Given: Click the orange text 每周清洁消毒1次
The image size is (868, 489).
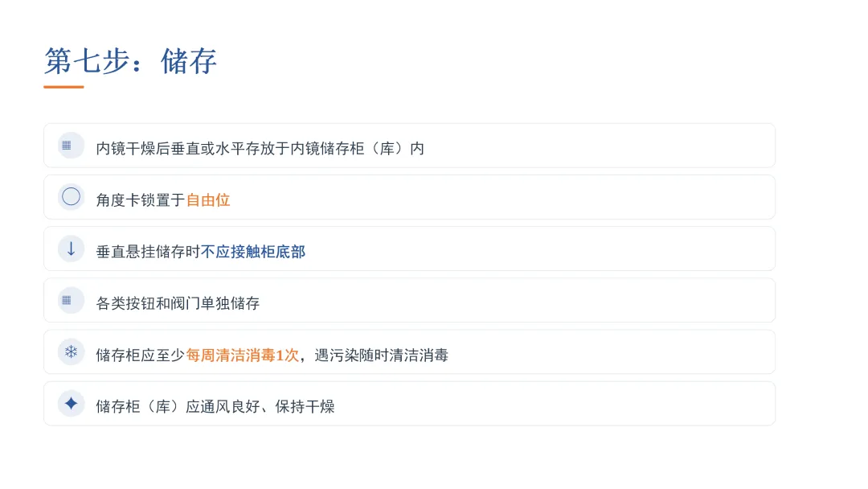Looking at the screenshot, I should click(x=243, y=355).
